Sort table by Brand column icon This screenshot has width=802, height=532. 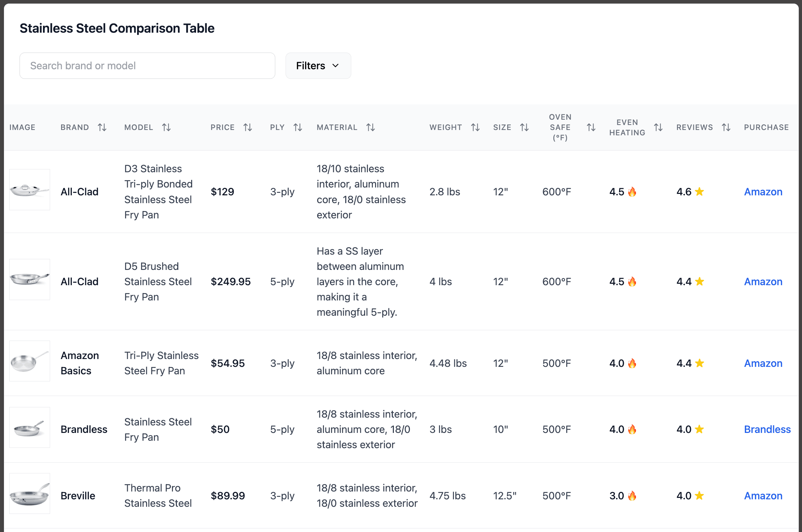click(x=102, y=127)
